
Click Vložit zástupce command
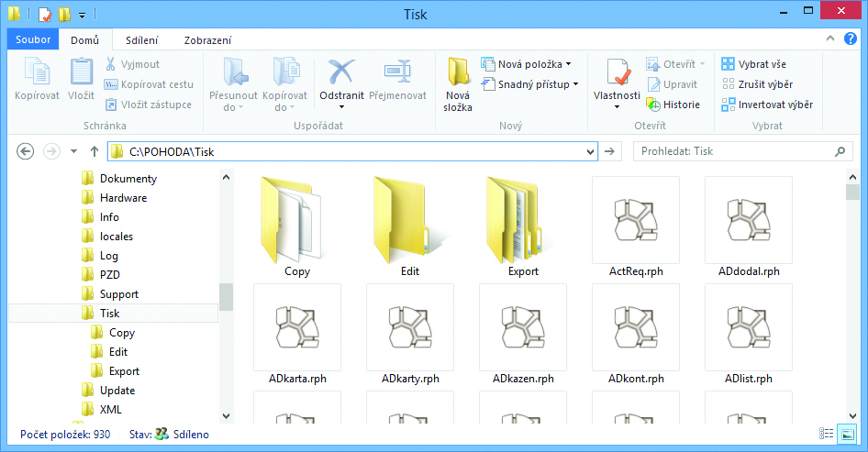[149, 105]
